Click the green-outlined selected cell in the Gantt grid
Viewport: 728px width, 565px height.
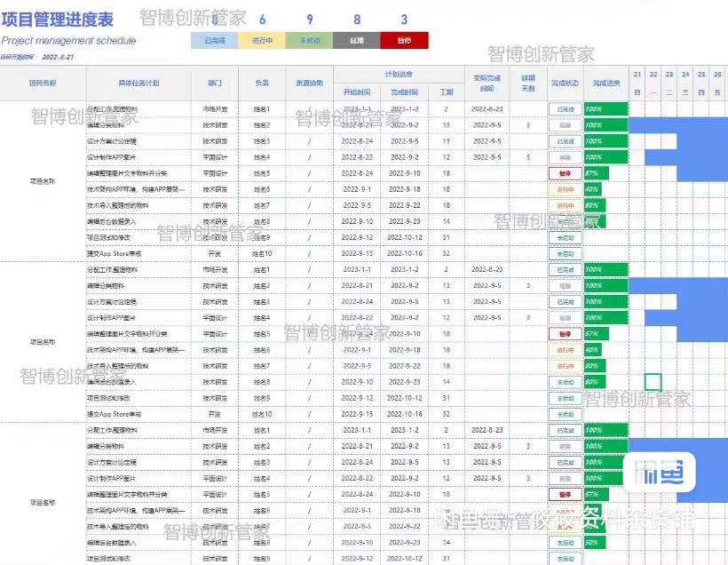[x=653, y=382]
